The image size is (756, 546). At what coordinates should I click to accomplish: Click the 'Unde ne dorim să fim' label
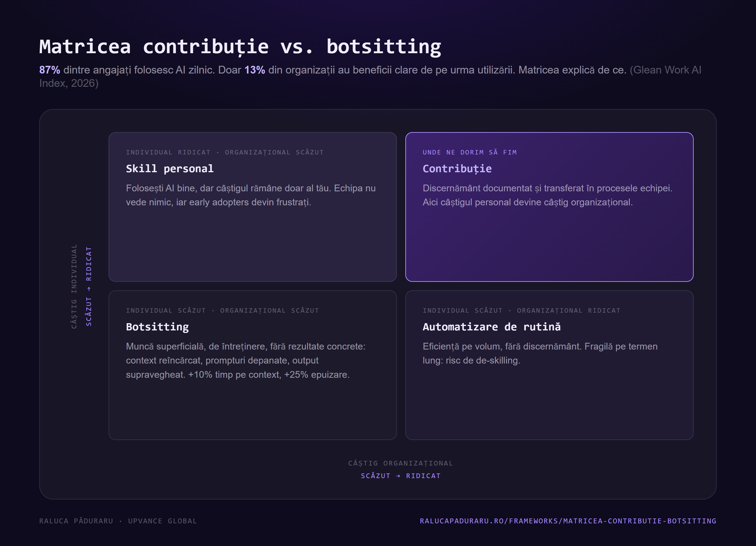[470, 152]
